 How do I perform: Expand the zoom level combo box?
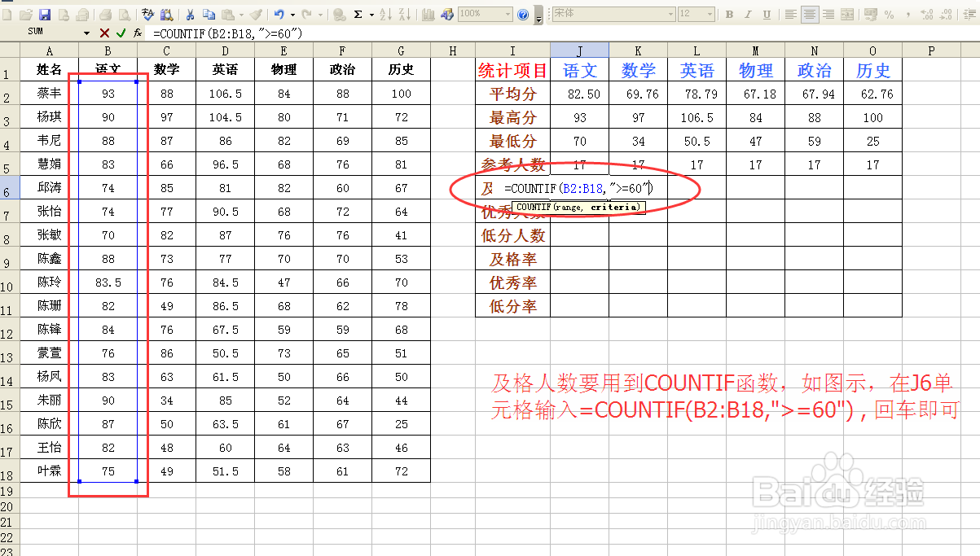click(507, 14)
